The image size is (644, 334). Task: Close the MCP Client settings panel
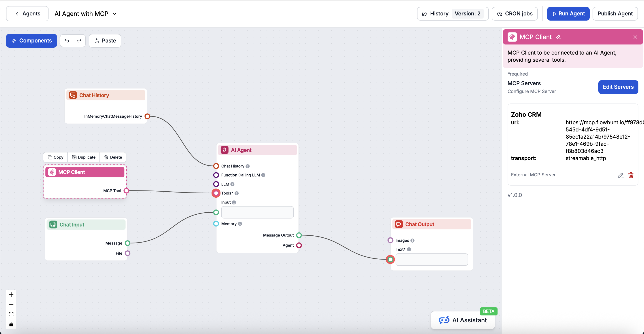pyautogui.click(x=636, y=37)
